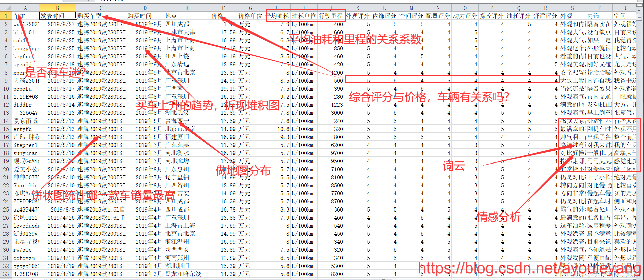Select column K header
Screen dimensions: 644x280
[x=358, y=8]
